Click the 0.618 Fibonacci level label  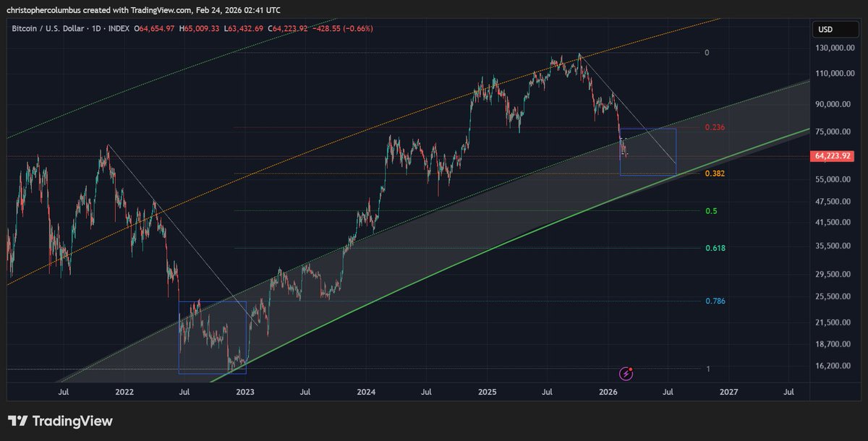click(715, 248)
